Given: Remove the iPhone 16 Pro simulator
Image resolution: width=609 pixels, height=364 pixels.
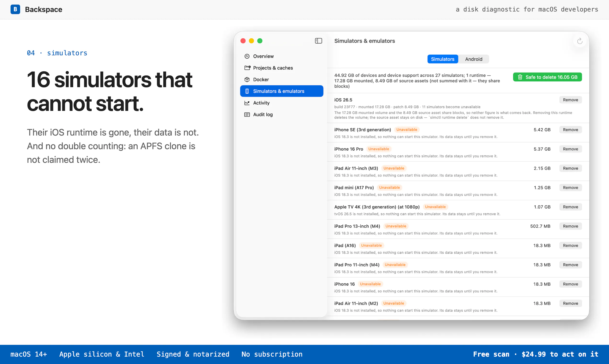Looking at the screenshot, I should click(x=570, y=149).
